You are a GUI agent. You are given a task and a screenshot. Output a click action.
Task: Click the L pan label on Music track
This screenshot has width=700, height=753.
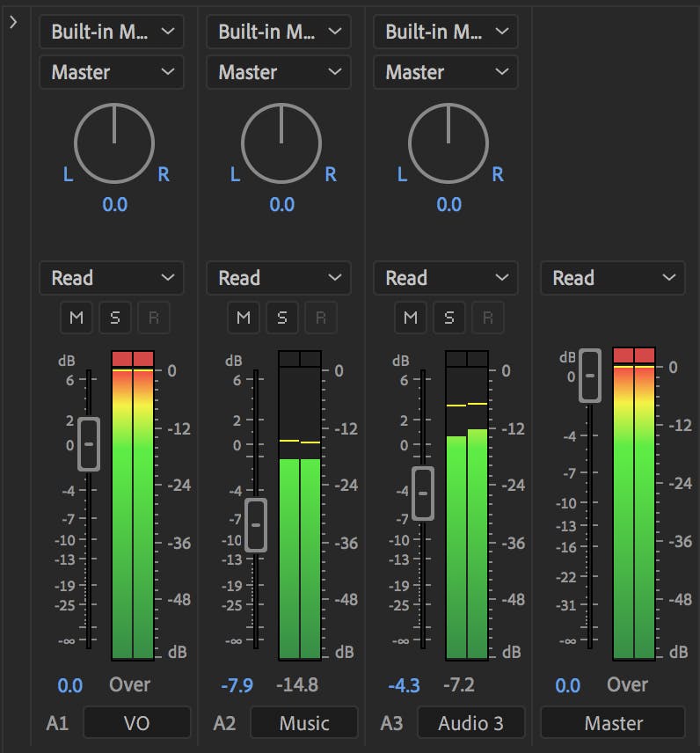[236, 174]
